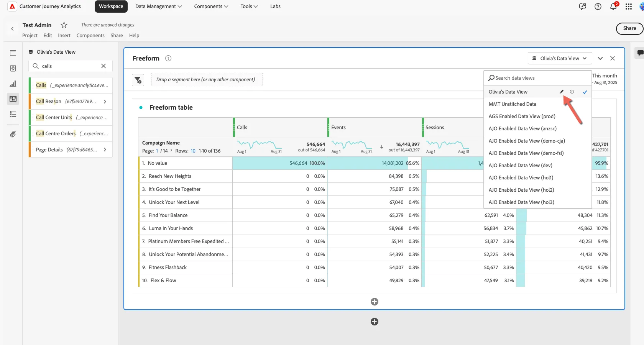
Task: Open the Panels icon in left rail
Action: click(x=13, y=53)
